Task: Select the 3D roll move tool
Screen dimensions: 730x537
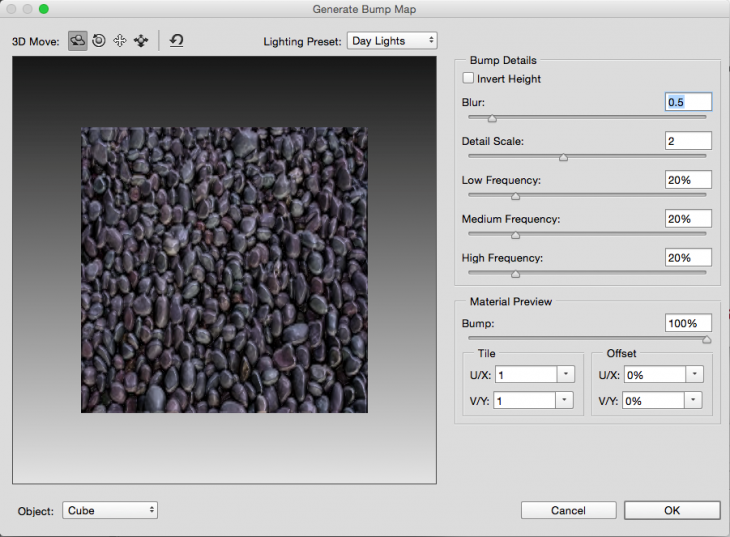Action: (99, 41)
